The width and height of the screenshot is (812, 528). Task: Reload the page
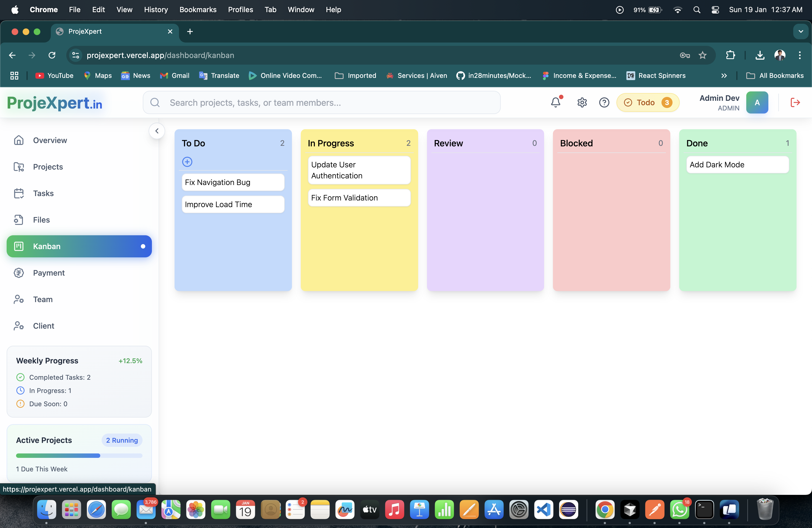[52, 55]
